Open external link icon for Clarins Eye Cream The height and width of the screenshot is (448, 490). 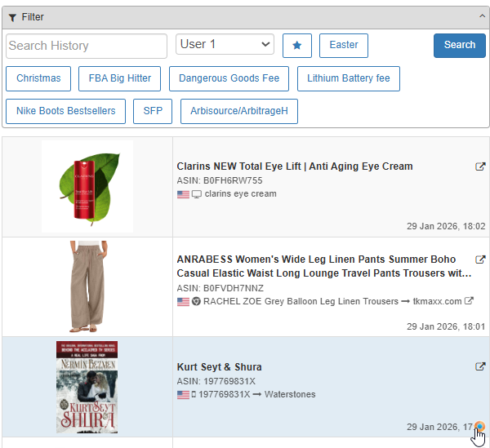point(480,166)
